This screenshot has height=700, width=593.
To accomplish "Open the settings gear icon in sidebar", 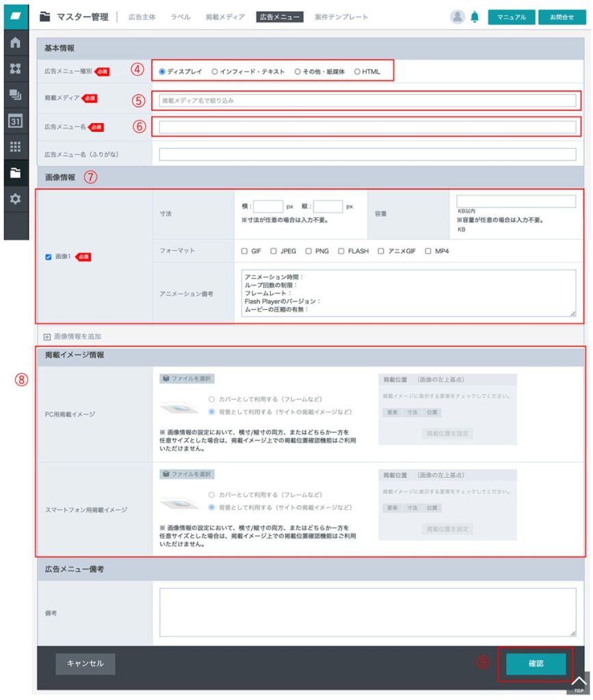I will tap(15, 199).
